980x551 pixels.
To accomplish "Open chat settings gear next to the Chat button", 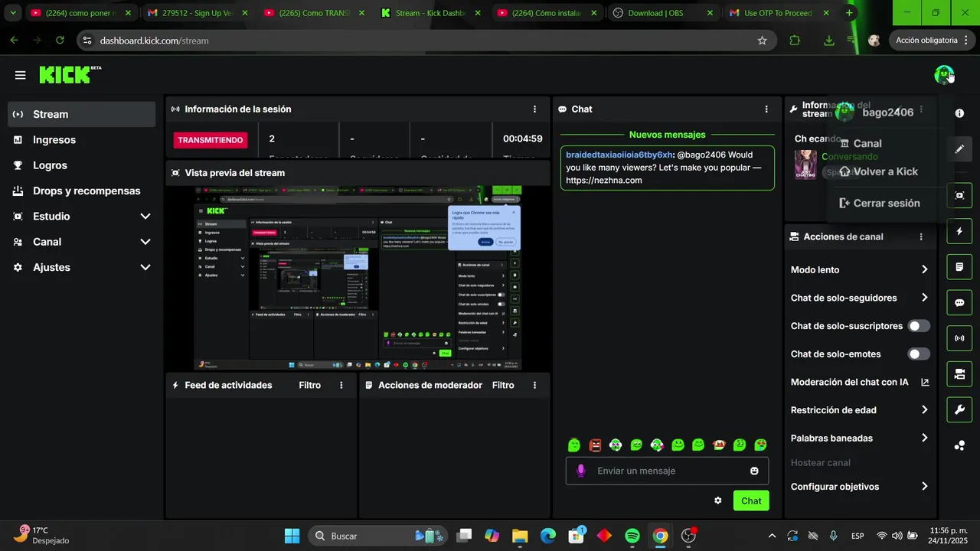I will point(718,500).
